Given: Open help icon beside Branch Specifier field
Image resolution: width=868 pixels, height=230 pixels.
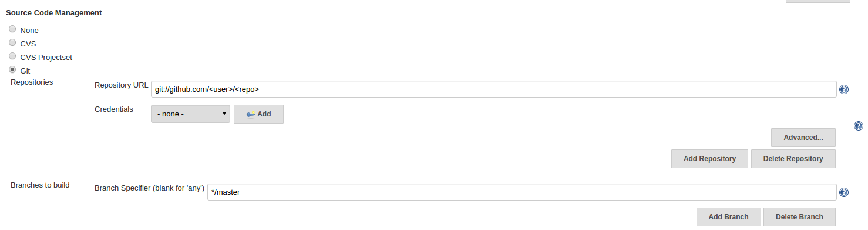Looking at the screenshot, I should click(844, 192).
